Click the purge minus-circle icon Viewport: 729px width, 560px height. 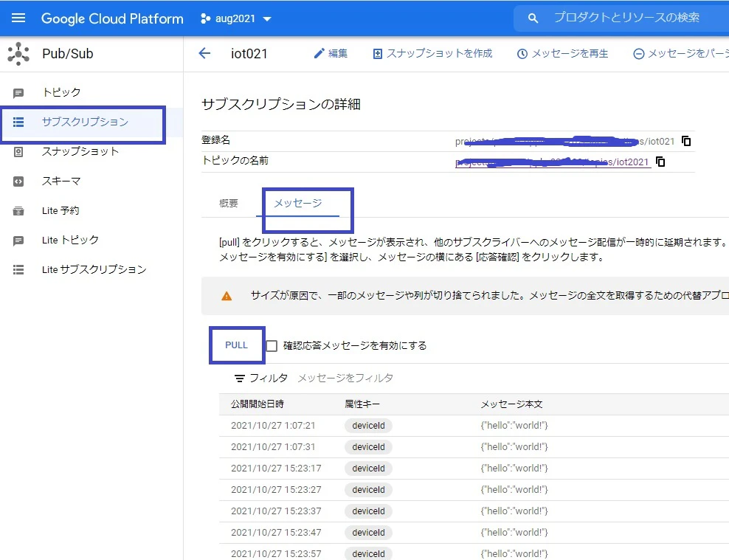tap(638, 54)
